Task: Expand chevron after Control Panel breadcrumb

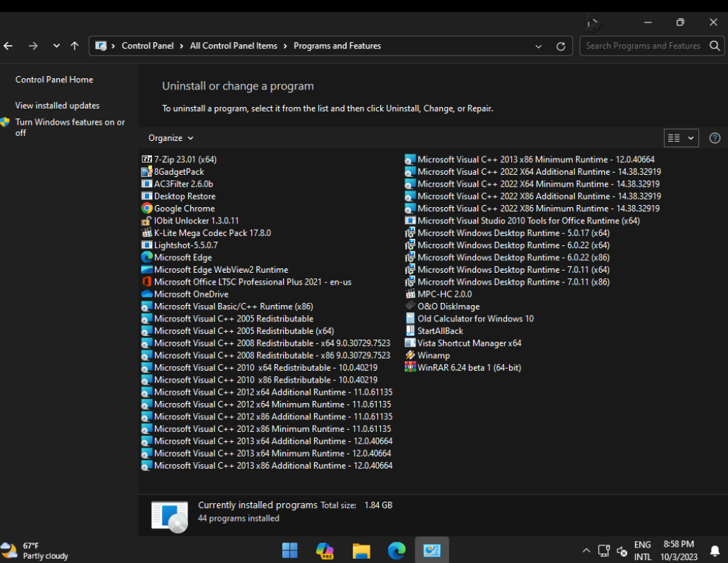Action: (x=181, y=46)
